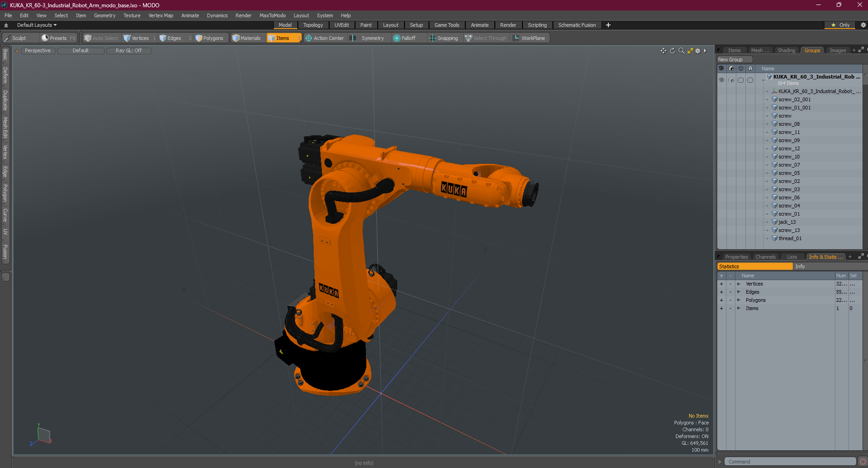Open the MaxToModo menu

pyautogui.click(x=272, y=15)
